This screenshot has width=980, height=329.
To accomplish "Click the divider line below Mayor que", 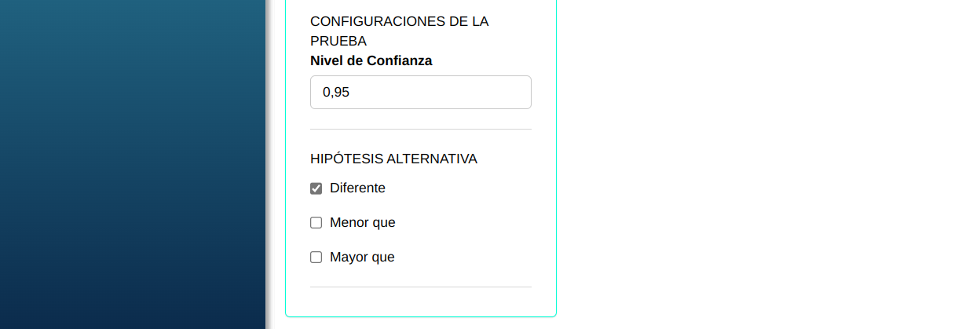I will coord(421,287).
